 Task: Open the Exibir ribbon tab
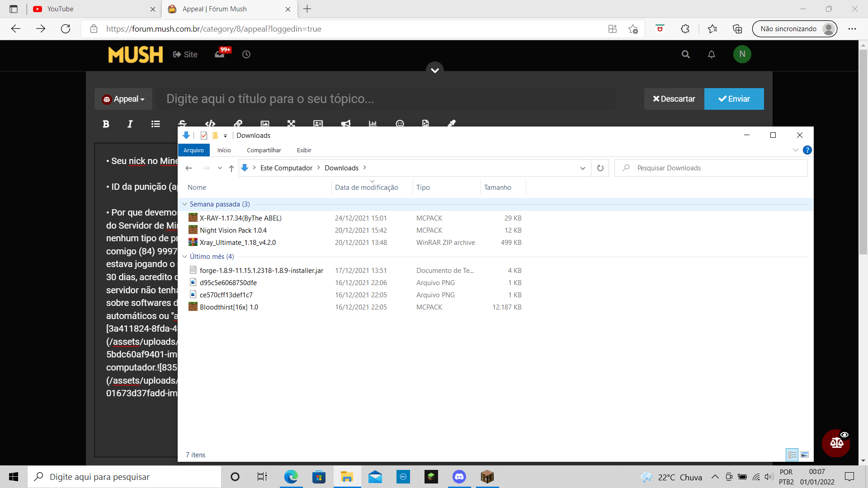coord(304,150)
